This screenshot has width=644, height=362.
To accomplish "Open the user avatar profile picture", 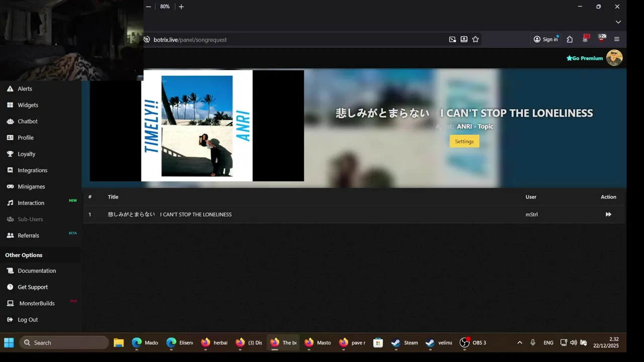I will [x=614, y=58].
